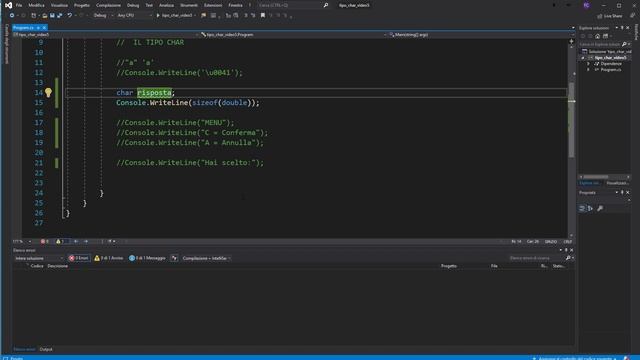Click the Save All toolbar icon

(60, 16)
